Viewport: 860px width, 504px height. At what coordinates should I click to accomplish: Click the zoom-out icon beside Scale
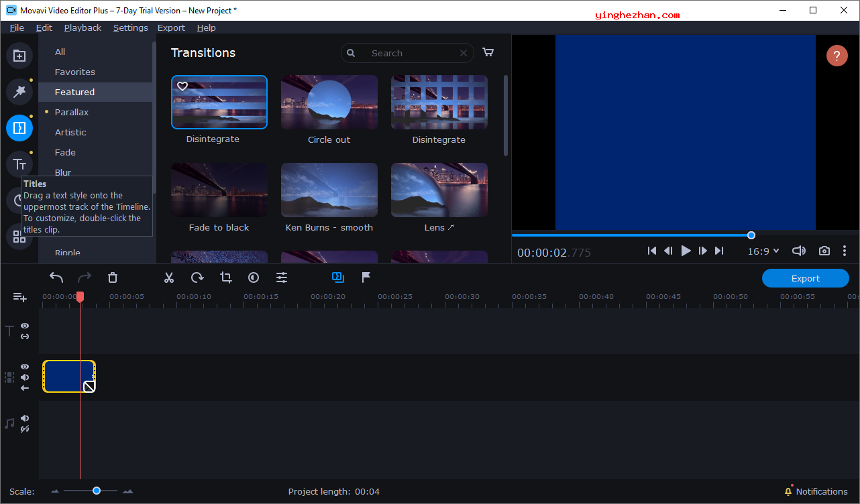(55, 491)
